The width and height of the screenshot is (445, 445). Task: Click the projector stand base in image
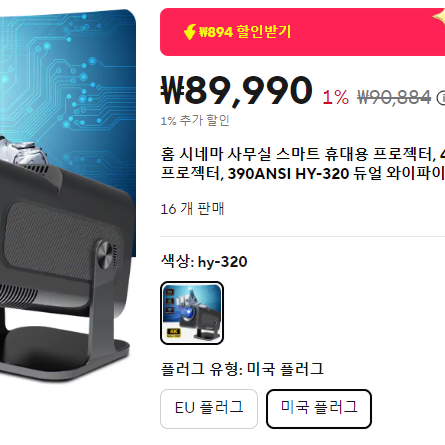pyautogui.click(x=63, y=355)
